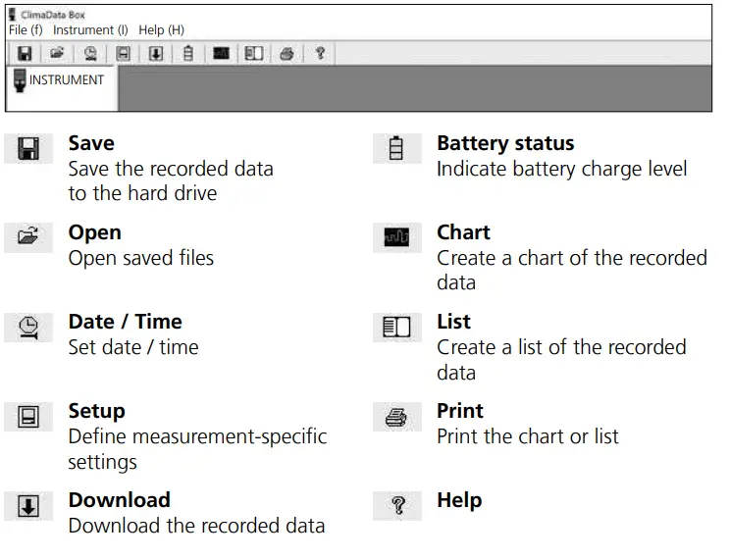
Task: Click the bold 'Help' heading in legend
Action: 459,501
